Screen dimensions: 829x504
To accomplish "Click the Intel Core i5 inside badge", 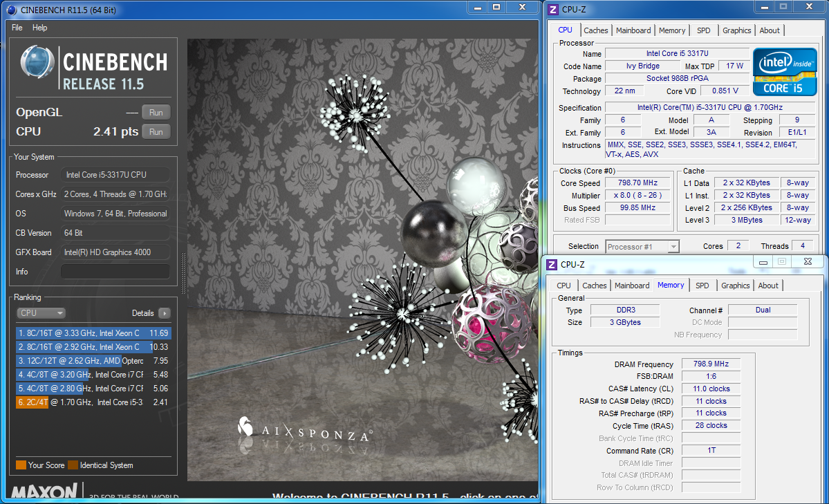I will click(x=785, y=72).
